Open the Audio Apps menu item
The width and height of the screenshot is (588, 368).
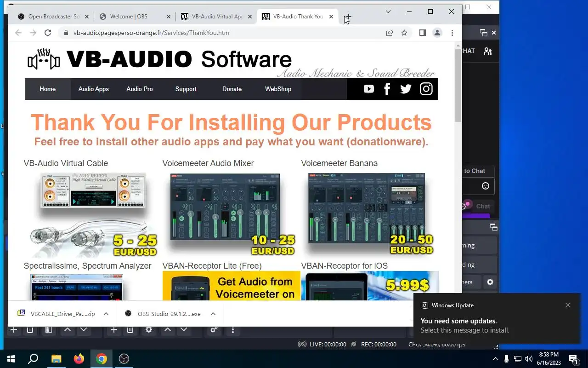pos(93,89)
